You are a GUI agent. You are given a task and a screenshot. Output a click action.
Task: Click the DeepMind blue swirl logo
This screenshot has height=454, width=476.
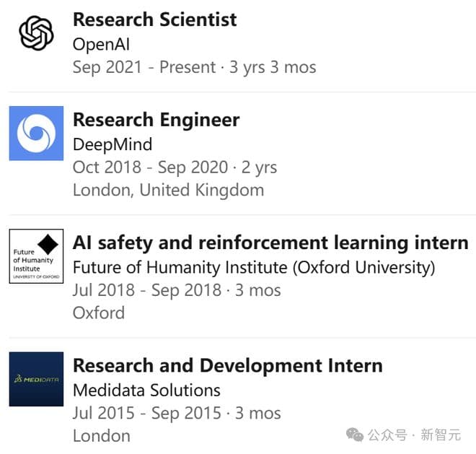click(36, 134)
